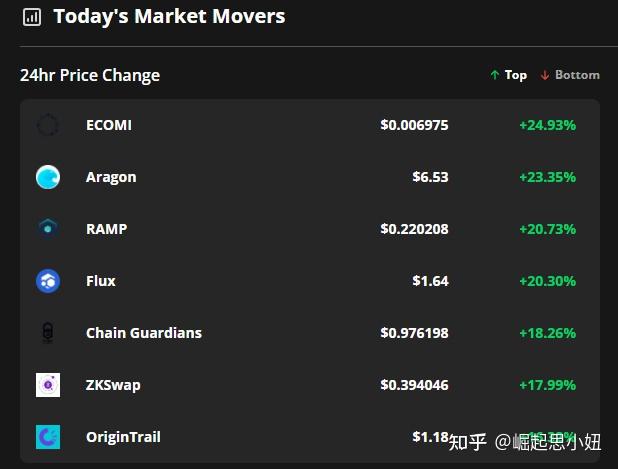Image resolution: width=618 pixels, height=469 pixels.
Task: Click the ECOMI coin logo icon
Action: coord(48,125)
